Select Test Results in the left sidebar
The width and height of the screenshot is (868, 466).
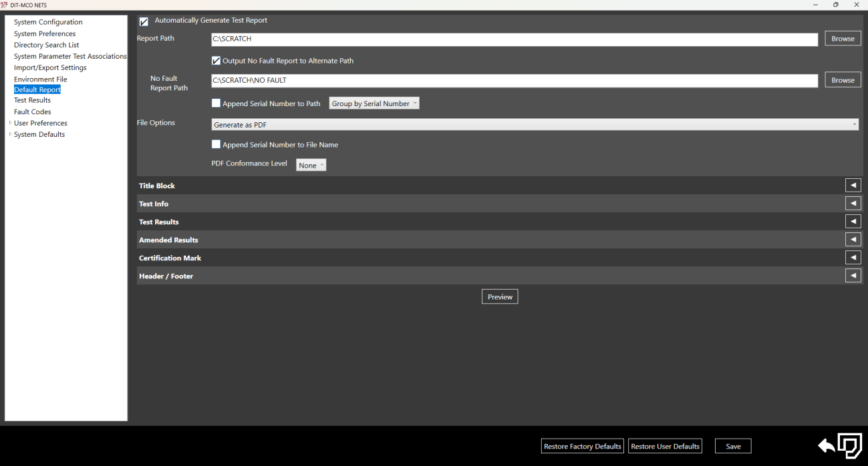[32, 100]
